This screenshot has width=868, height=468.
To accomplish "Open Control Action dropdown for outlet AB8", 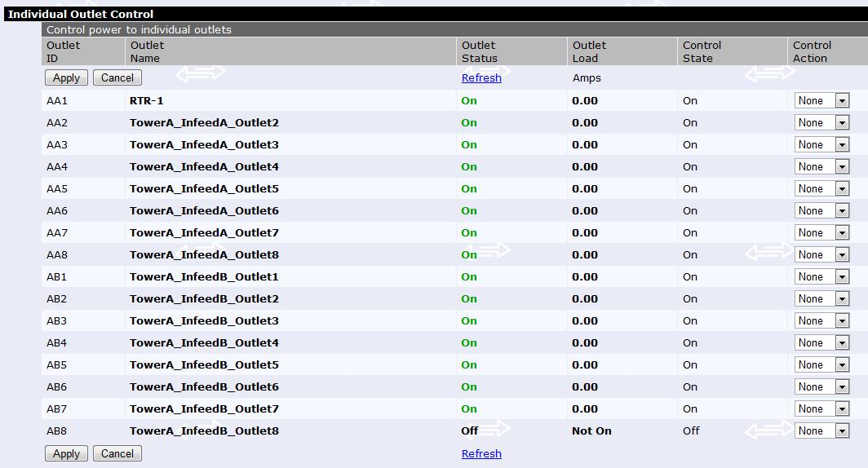I will (822, 431).
